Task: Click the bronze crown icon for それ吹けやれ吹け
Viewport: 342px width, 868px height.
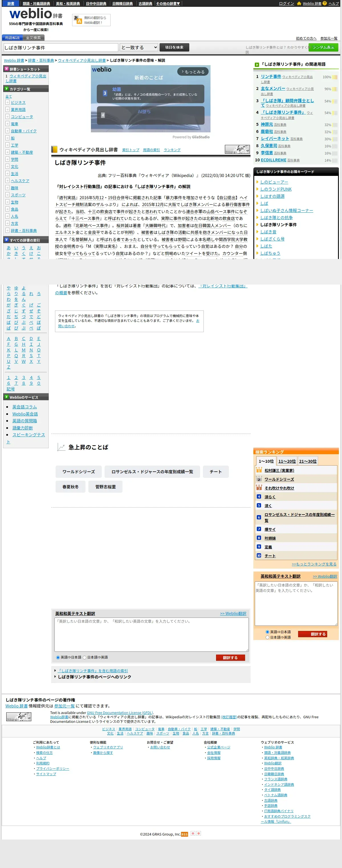Action: 259,488
